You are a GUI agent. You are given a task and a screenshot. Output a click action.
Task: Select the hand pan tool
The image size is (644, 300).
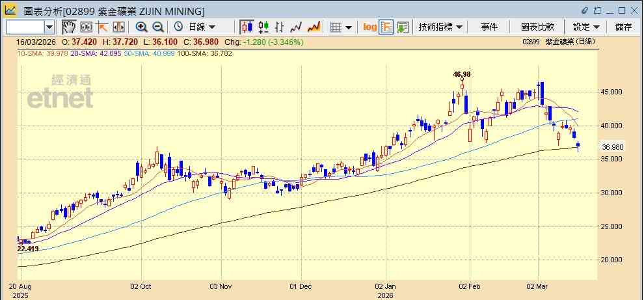pyautogui.click(x=69, y=27)
